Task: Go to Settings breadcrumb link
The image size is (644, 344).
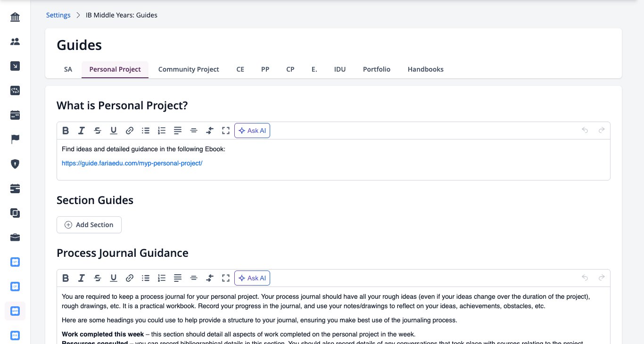Action: coord(58,15)
